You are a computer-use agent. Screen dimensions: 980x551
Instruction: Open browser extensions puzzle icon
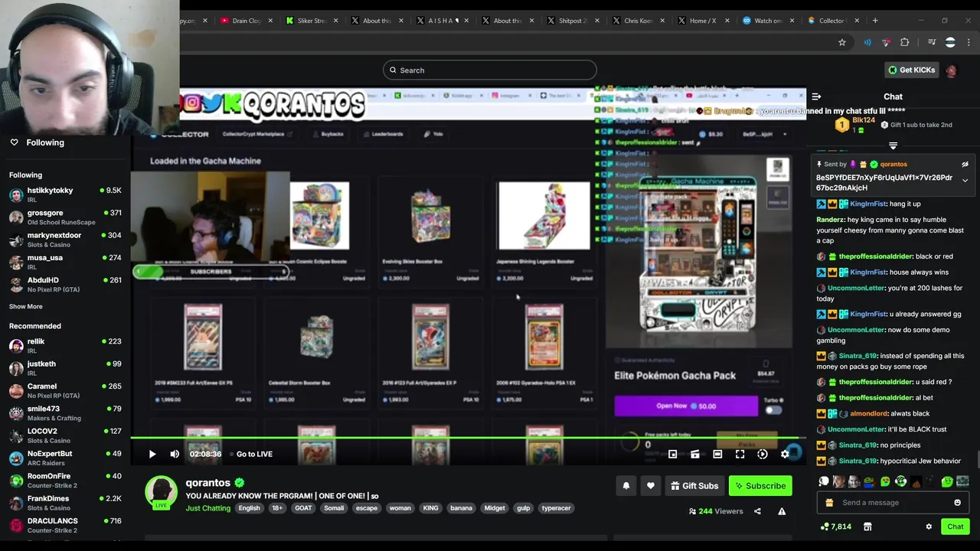point(905,42)
